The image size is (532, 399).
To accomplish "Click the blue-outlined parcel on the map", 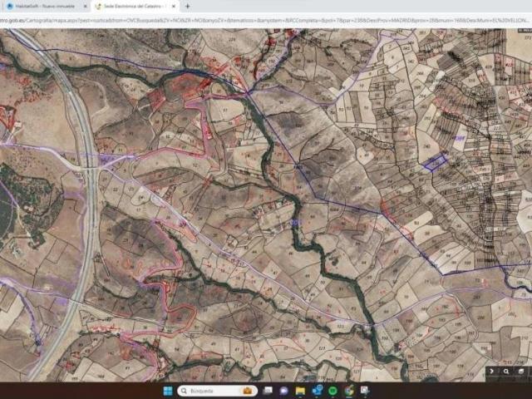I will pyautogui.click(x=434, y=162).
